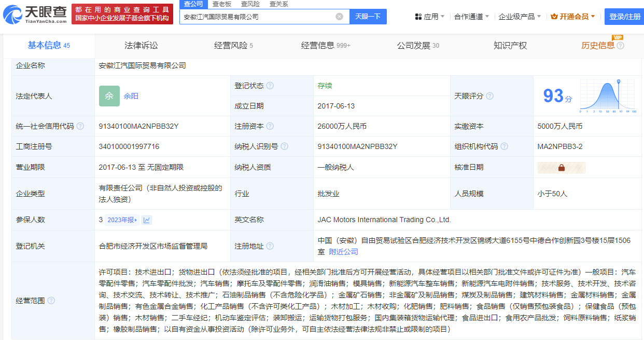
Task: Open the 知识产权 tab
Action: point(510,46)
